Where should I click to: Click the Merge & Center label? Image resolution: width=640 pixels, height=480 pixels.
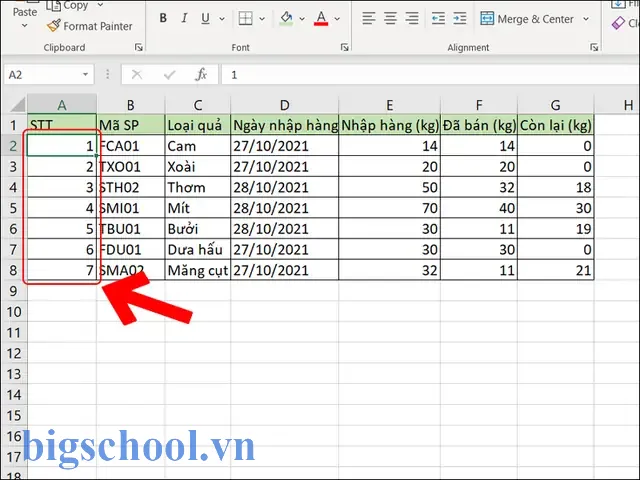536,19
